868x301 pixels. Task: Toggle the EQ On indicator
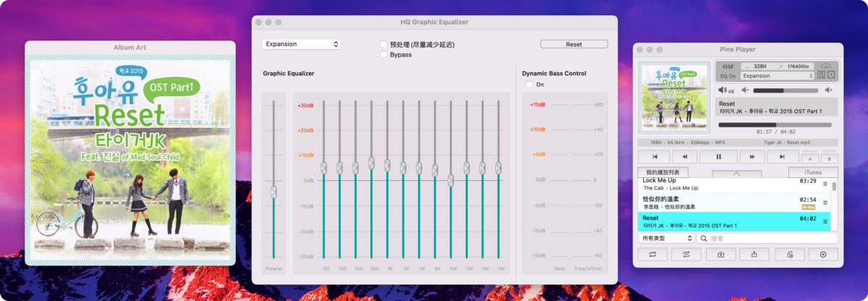(728, 76)
